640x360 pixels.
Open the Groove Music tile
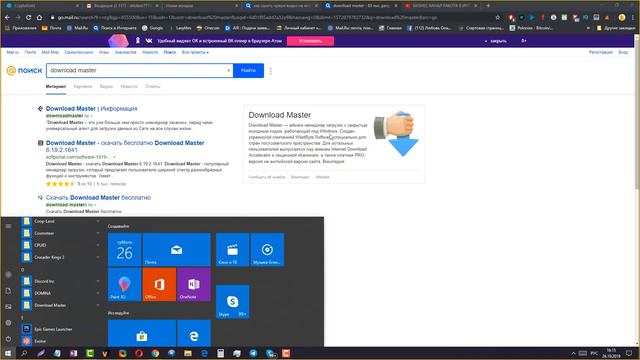click(x=267, y=249)
